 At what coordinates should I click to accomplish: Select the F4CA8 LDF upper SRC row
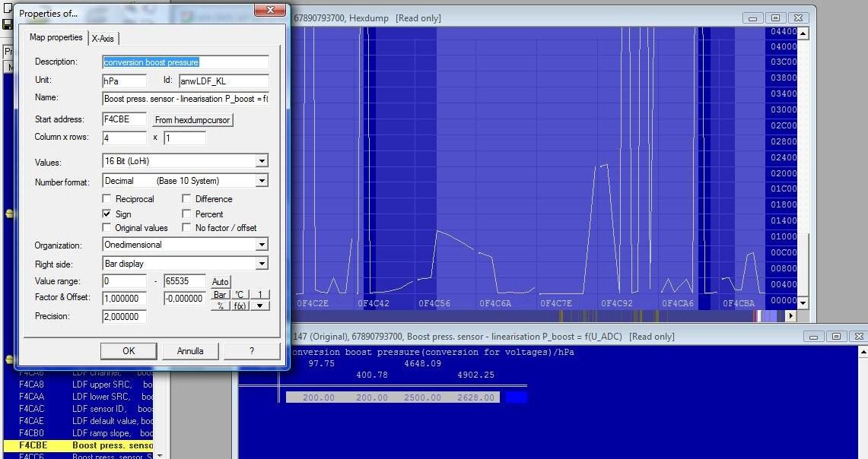[x=78, y=385]
